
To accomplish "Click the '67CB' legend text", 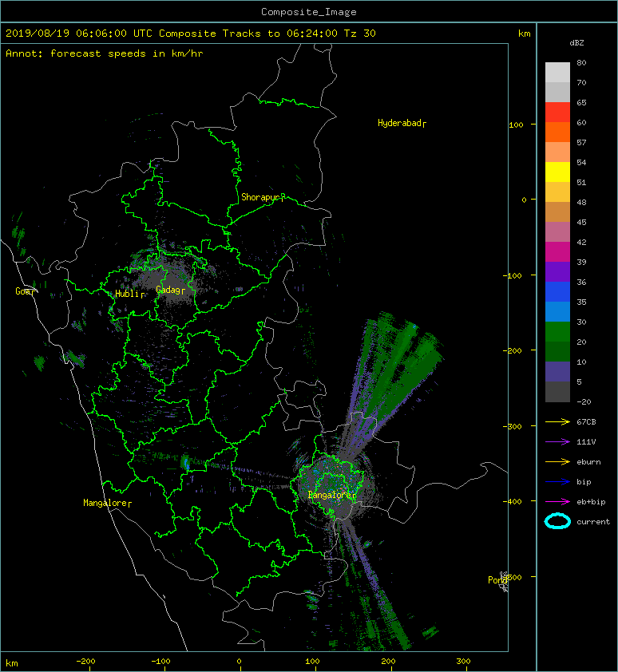I will coord(586,422).
